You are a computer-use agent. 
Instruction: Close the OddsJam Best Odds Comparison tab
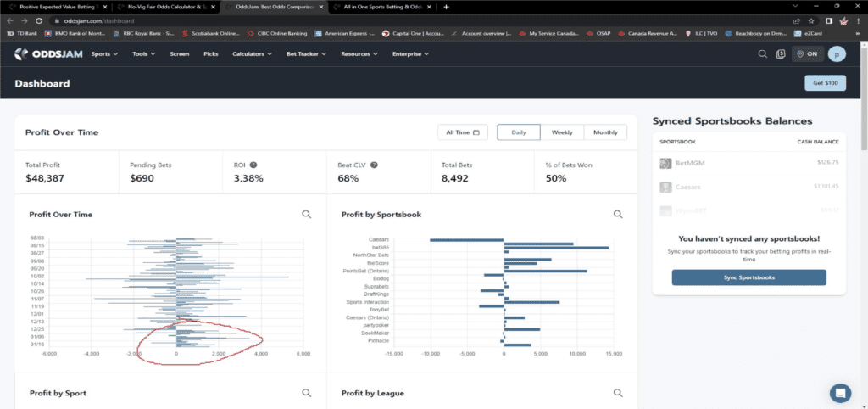click(x=320, y=7)
